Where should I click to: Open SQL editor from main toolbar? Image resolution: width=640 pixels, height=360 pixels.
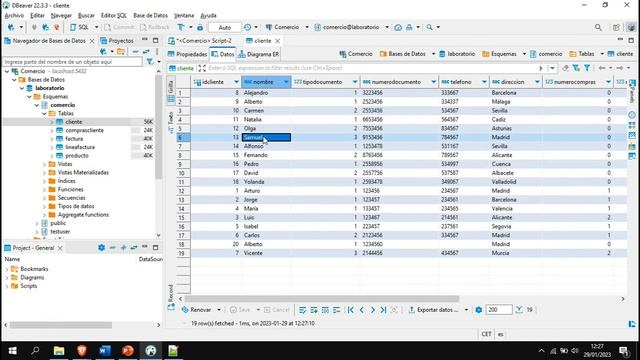click(80, 27)
